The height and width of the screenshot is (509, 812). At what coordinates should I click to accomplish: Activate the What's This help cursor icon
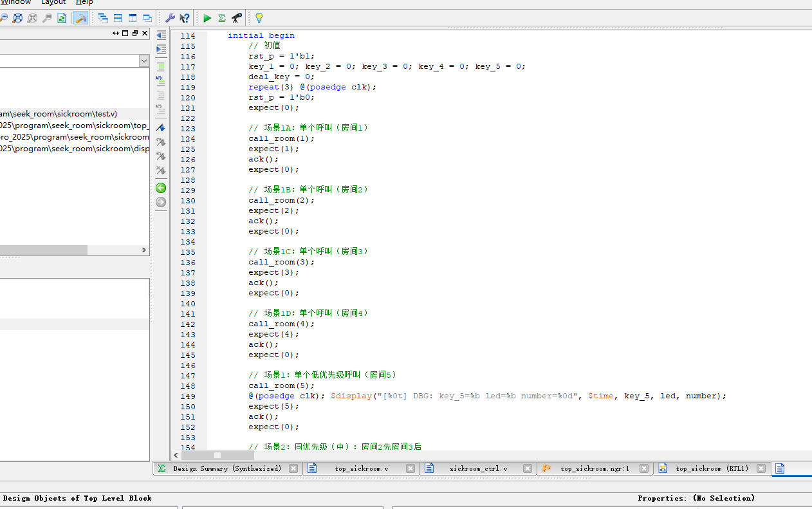pos(185,18)
